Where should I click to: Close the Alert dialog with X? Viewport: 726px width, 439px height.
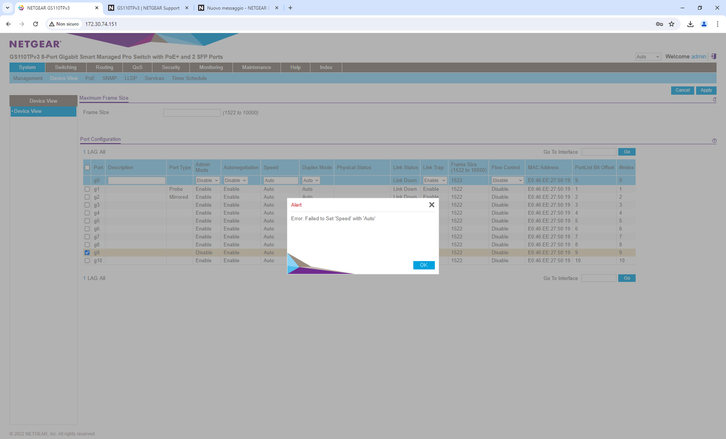click(432, 205)
